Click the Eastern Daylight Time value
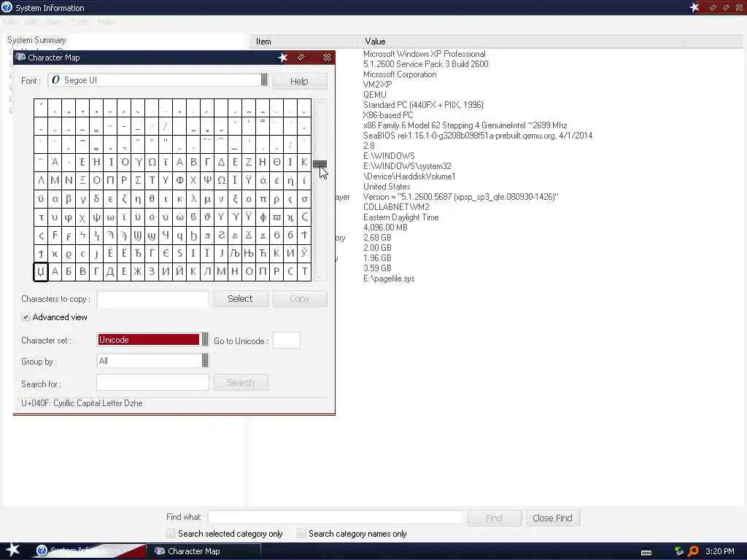 [x=400, y=217]
